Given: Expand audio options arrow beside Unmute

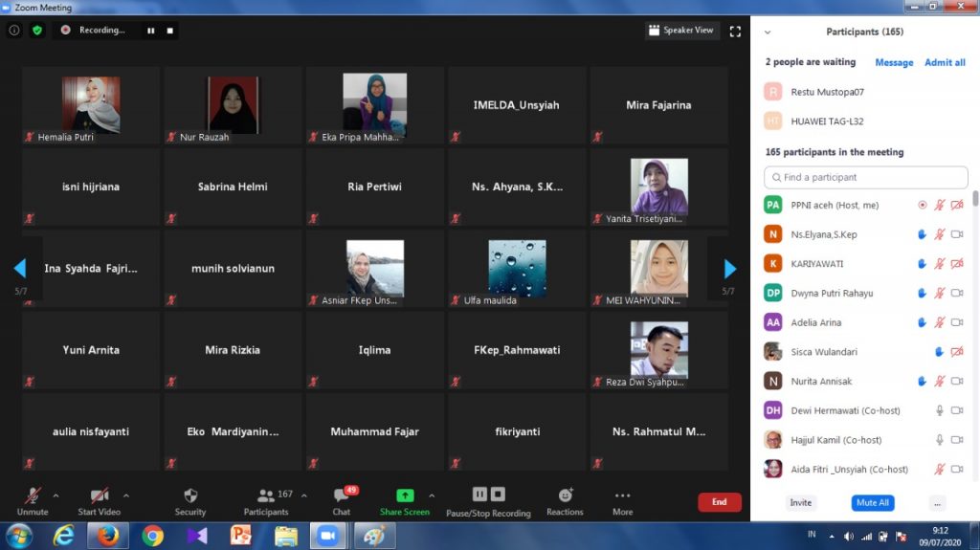Looking at the screenshot, I should click(x=56, y=495).
